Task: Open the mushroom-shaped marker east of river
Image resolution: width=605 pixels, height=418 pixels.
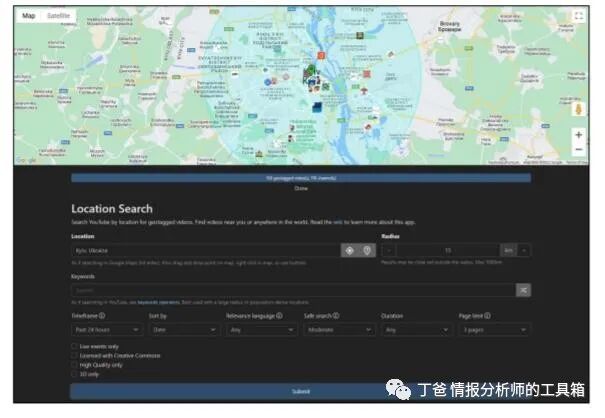Action: pyautogui.click(x=363, y=91)
